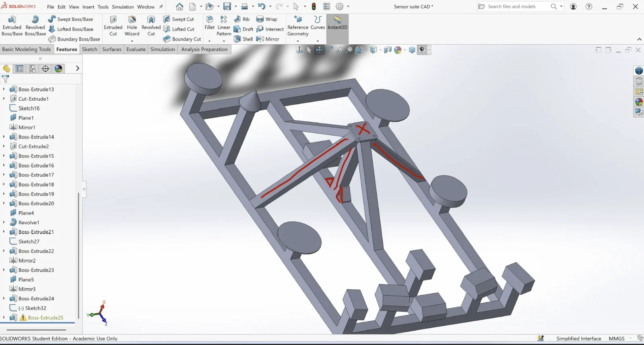Viewport: 644px width, 345px height.
Task: Switch to the Surfaces tab
Action: coord(111,49)
